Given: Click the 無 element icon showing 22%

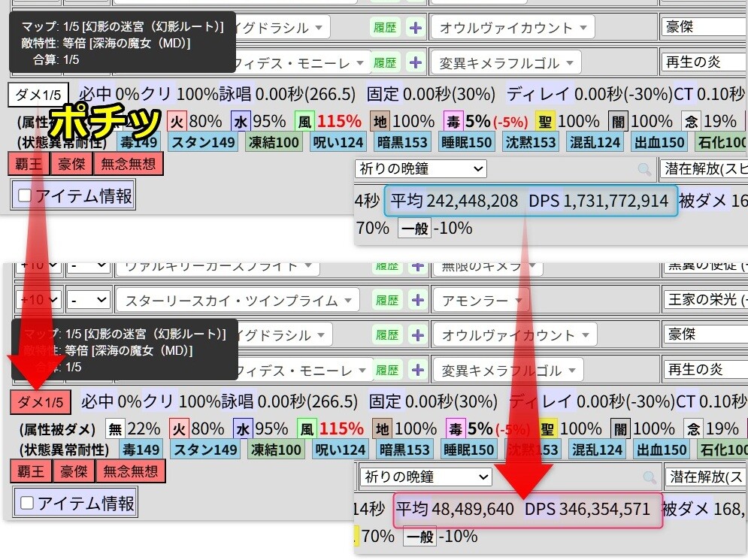Looking at the screenshot, I should pos(115,428).
